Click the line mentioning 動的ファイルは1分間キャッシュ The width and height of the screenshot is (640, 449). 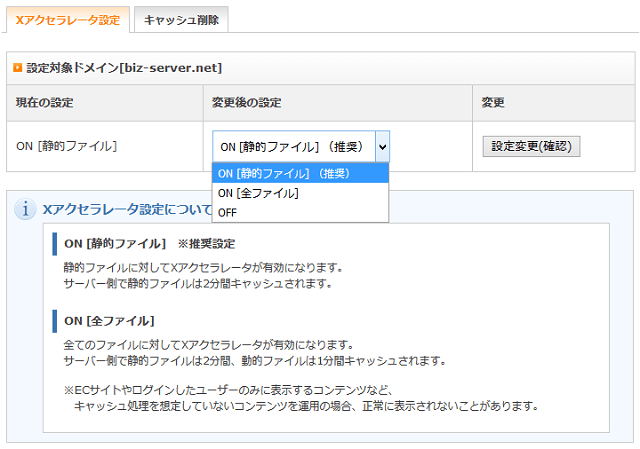coord(255,361)
